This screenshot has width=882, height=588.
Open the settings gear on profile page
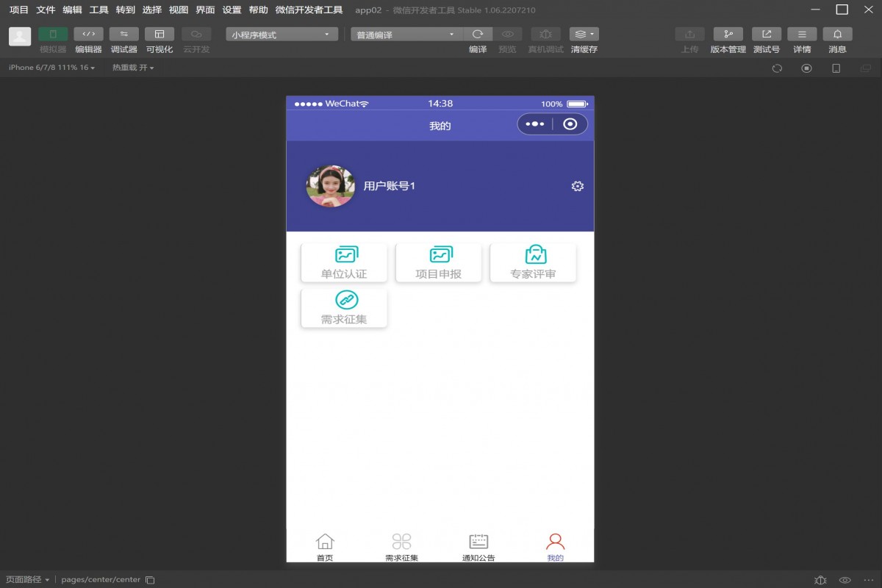(578, 187)
